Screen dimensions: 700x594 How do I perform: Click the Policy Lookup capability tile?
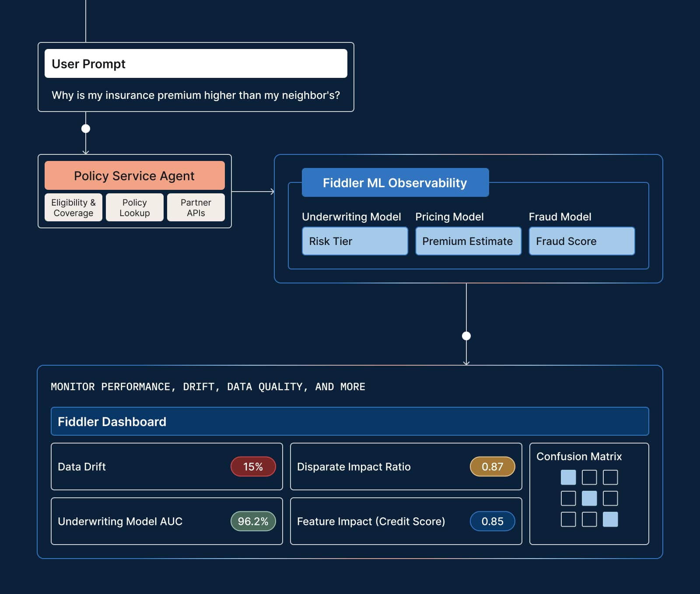coord(134,207)
